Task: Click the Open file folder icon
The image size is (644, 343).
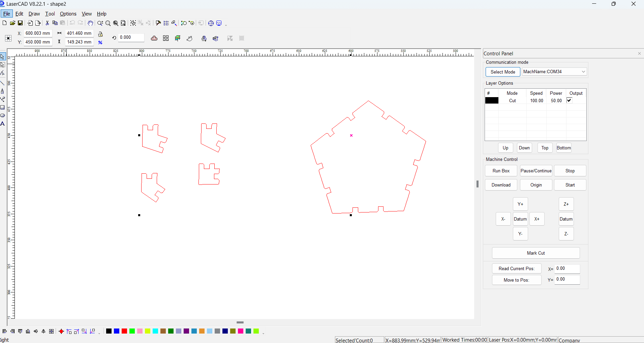Action: 12,23
